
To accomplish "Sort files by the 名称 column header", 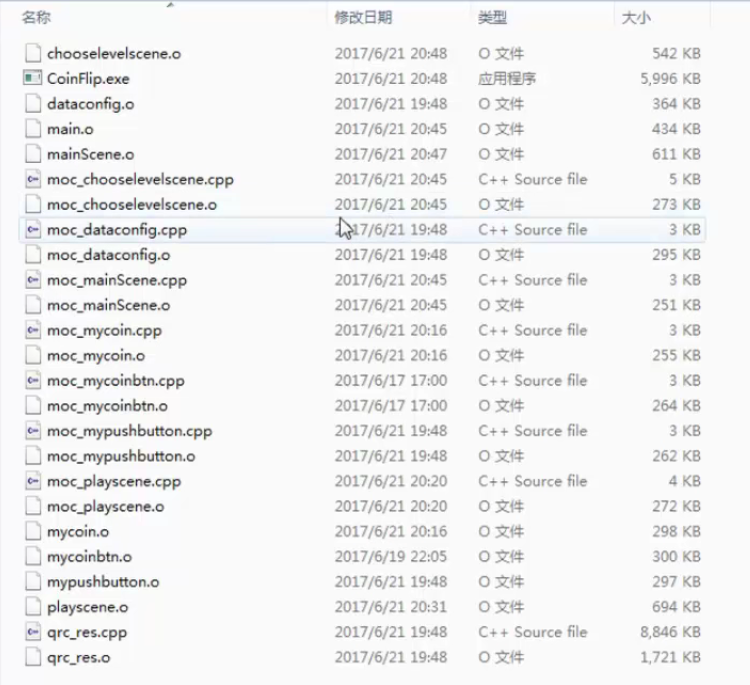I will (36, 18).
